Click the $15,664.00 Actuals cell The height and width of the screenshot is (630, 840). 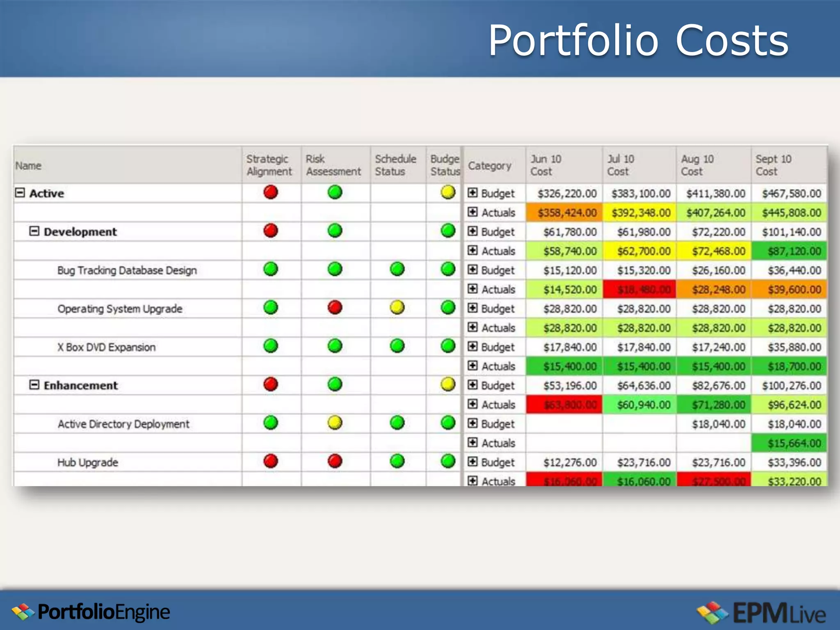point(789,443)
